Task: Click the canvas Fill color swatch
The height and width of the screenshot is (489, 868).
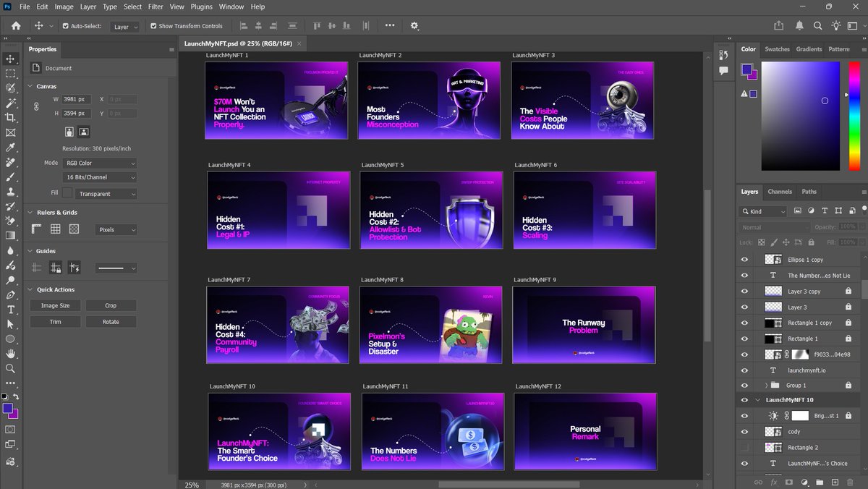Action: [x=67, y=193]
